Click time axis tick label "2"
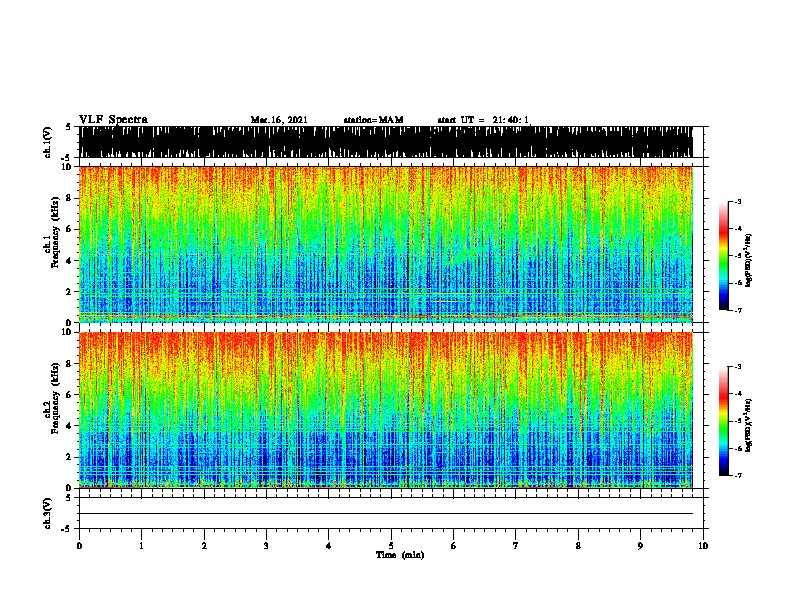Viewport: 792px width, 612px height. point(204,546)
